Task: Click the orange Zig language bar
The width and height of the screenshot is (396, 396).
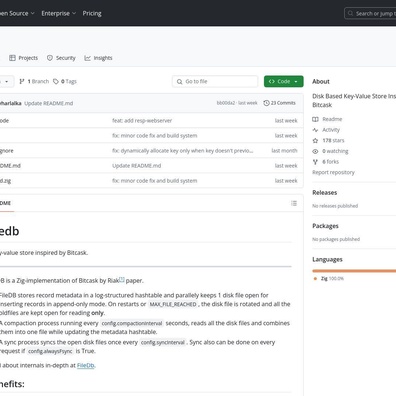Action: [x=354, y=271]
